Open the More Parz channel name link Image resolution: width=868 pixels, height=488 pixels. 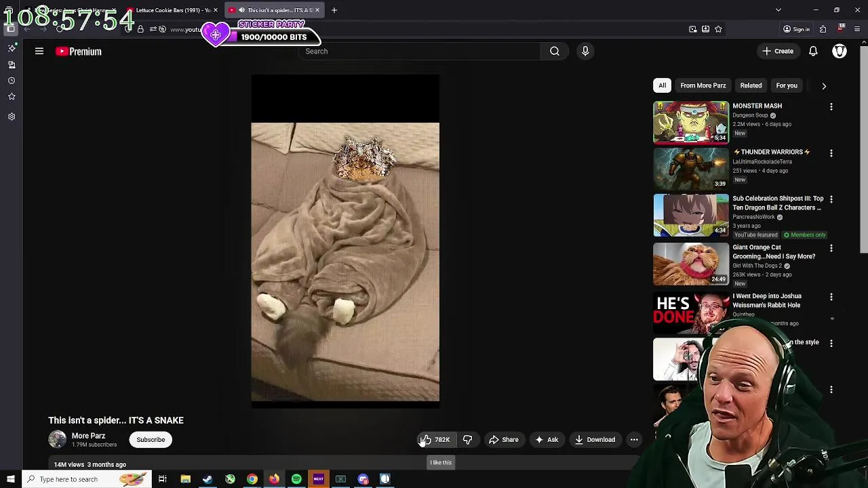click(x=89, y=436)
